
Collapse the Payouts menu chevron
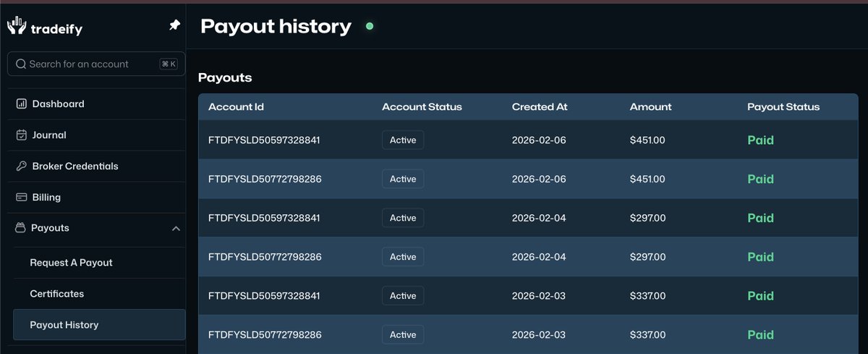click(176, 229)
